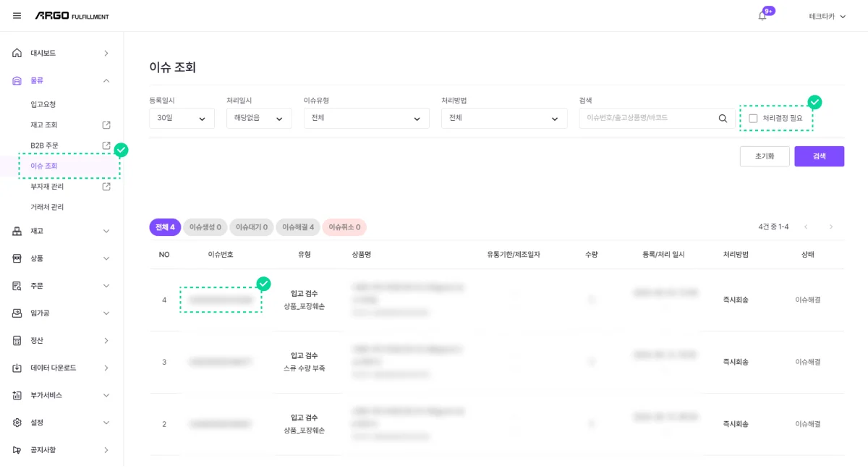Enable the 처리결정 필요 checkbox
This screenshot has height=474, width=868.
pyautogui.click(x=754, y=117)
